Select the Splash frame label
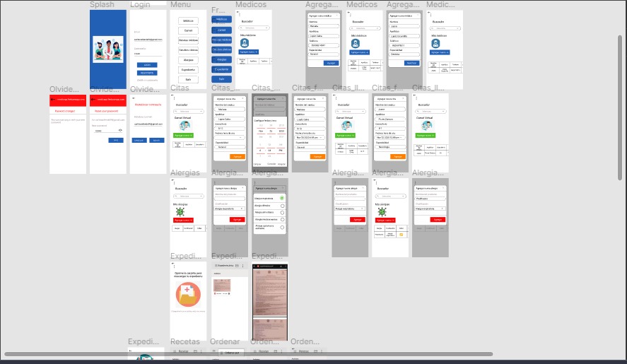The image size is (627, 364). pos(102,4)
